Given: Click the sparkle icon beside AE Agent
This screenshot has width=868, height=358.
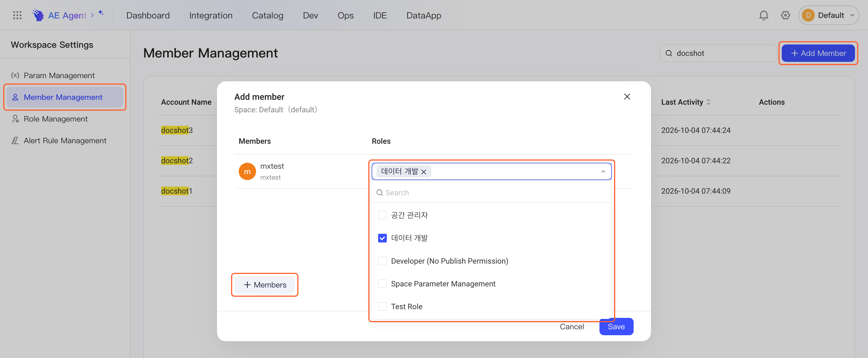Looking at the screenshot, I should (101, 13).
